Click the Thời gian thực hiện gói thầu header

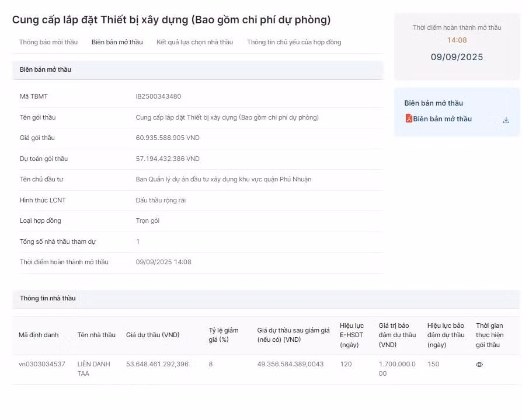point(489,335)
